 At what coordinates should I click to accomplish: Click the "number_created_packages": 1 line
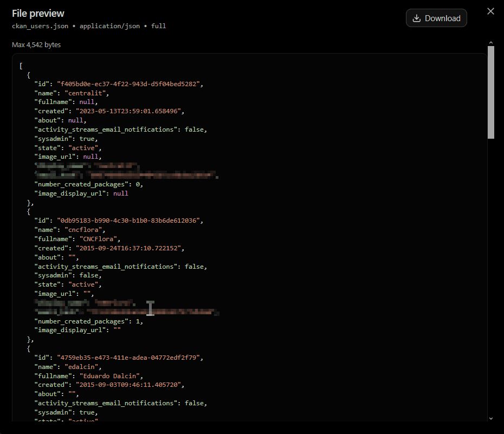point(89,321)
